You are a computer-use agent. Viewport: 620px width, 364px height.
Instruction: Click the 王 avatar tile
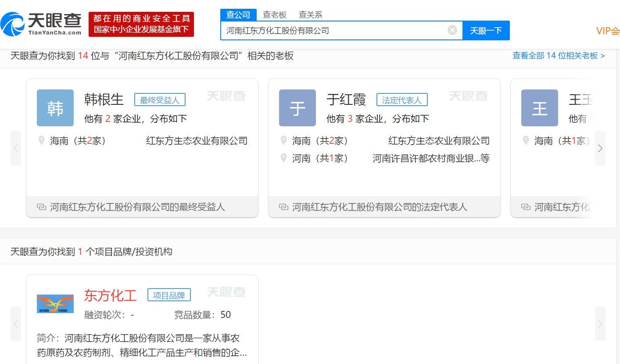pyautogui.click(x=540, y=108)
